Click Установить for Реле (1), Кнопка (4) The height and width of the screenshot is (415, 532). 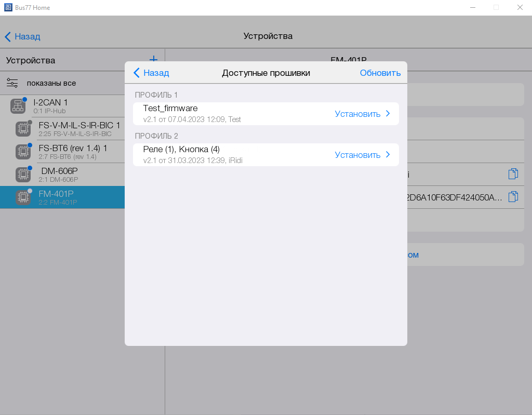click(357, 155)
